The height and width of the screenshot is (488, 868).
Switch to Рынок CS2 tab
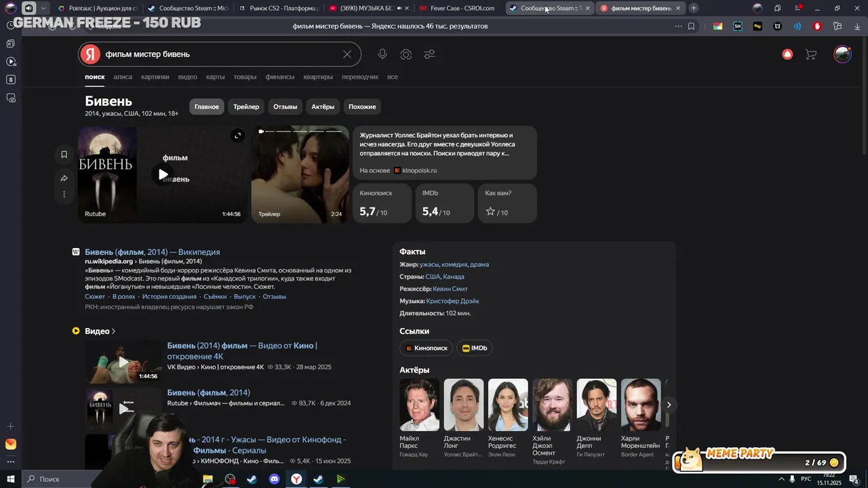pyautogui.click(x=278, y=8)
